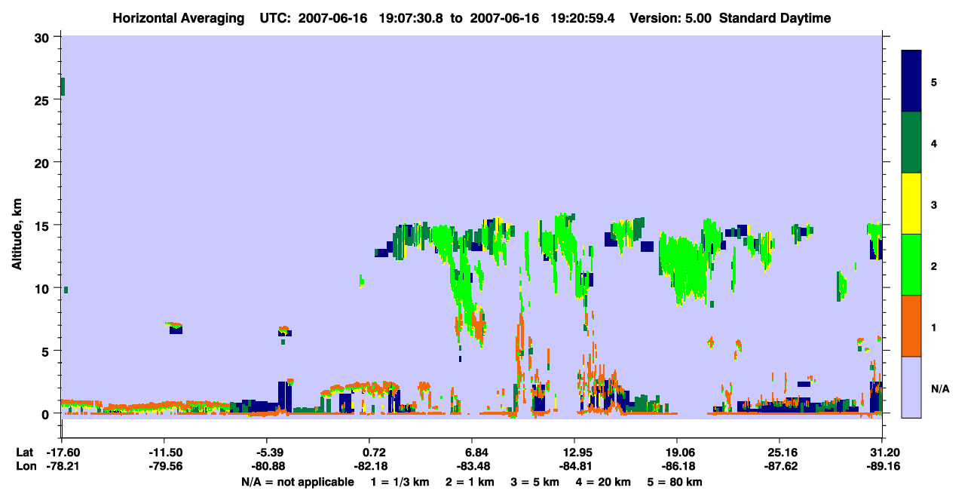Click the '4 = 20 km' legend text

pyautogui.click(x=602, y=482)
